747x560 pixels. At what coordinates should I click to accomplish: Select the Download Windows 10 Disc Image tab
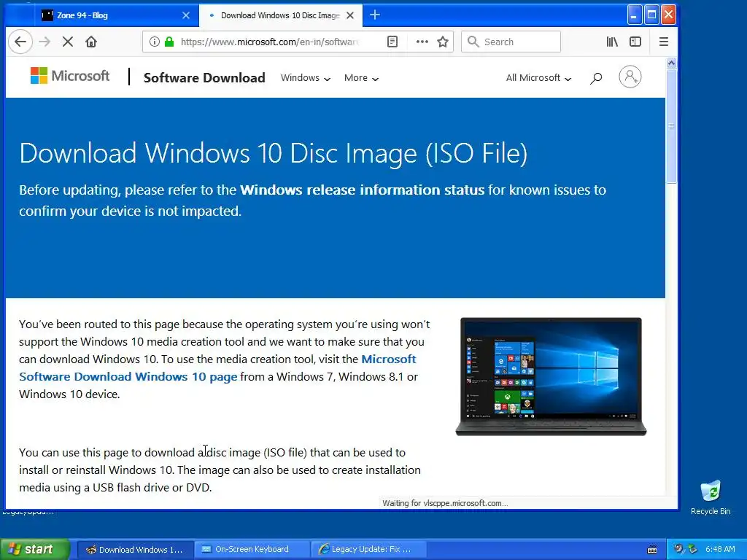(281, 15)
